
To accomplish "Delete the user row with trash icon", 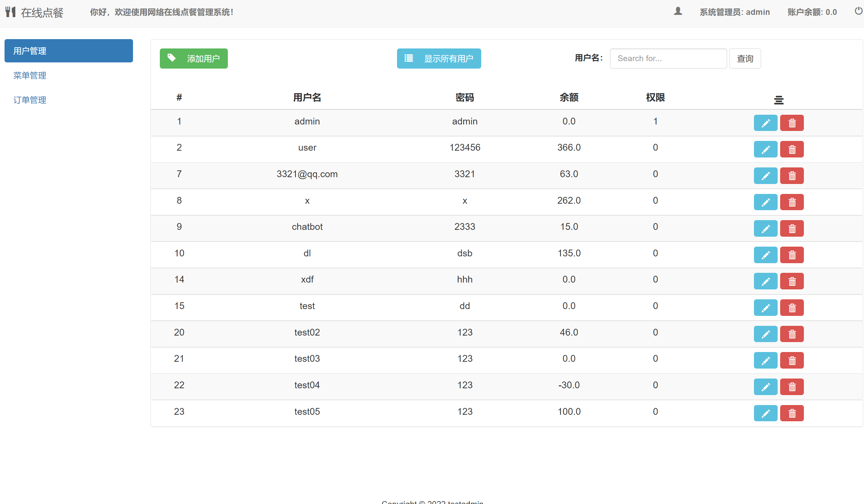I will click(x=792, y=149).
